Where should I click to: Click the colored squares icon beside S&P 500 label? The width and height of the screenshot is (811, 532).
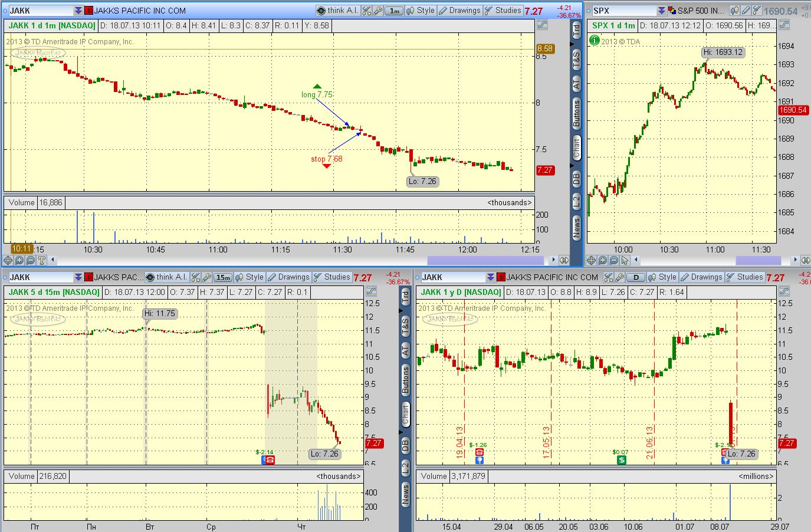pyautogui.click(x=672, y=11)
